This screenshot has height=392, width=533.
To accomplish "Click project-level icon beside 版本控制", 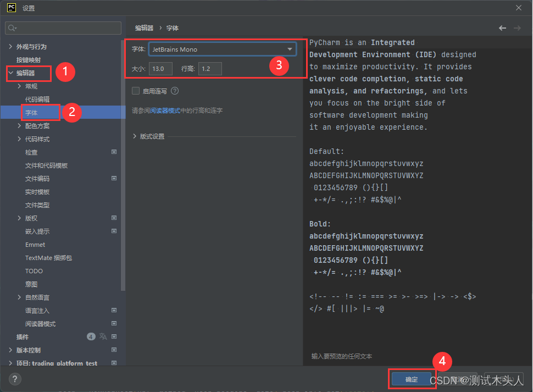I will pos(114,350).
